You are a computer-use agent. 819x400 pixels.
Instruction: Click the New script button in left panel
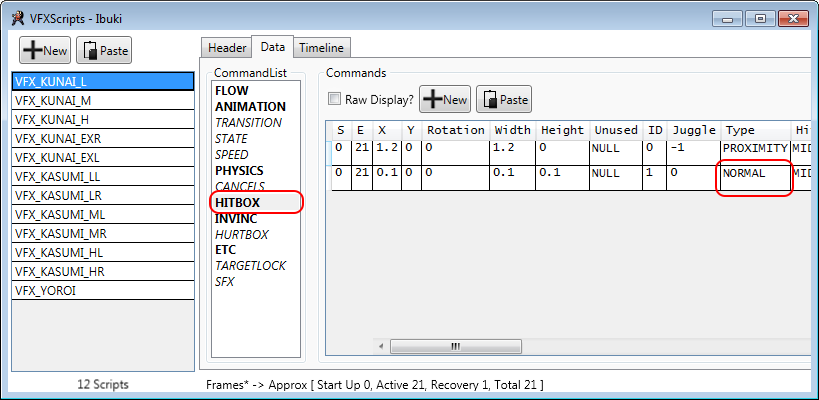pyautogui.click(x=45, y=50)
